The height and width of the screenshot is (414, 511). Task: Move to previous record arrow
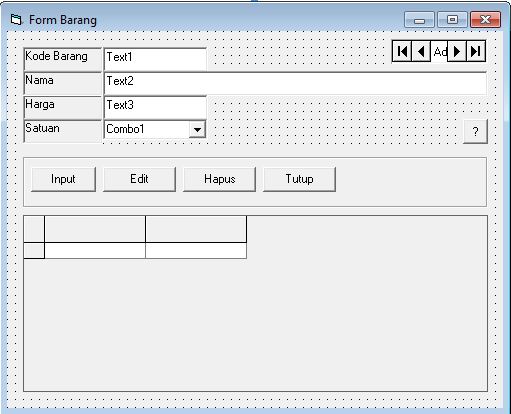point(421,51)
